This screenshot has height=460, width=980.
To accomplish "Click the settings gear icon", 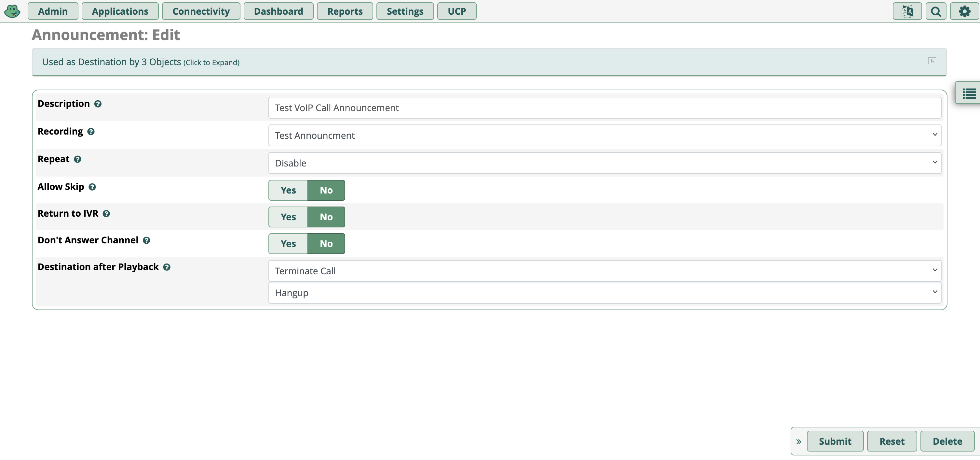I will (964, 11).
